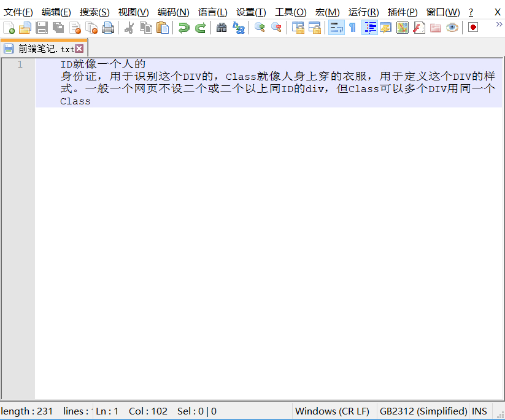The height and width of the screenshot is (420, 505).
Task: Open the ? help menu
Action: click(x=471, y=12)
